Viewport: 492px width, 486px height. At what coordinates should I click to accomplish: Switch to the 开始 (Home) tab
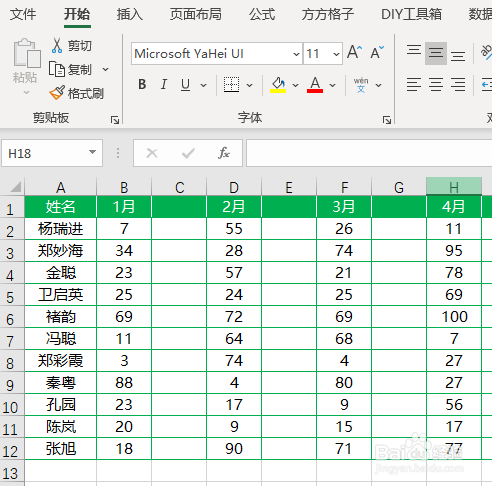pyautogui.click(x=77, y=14)
